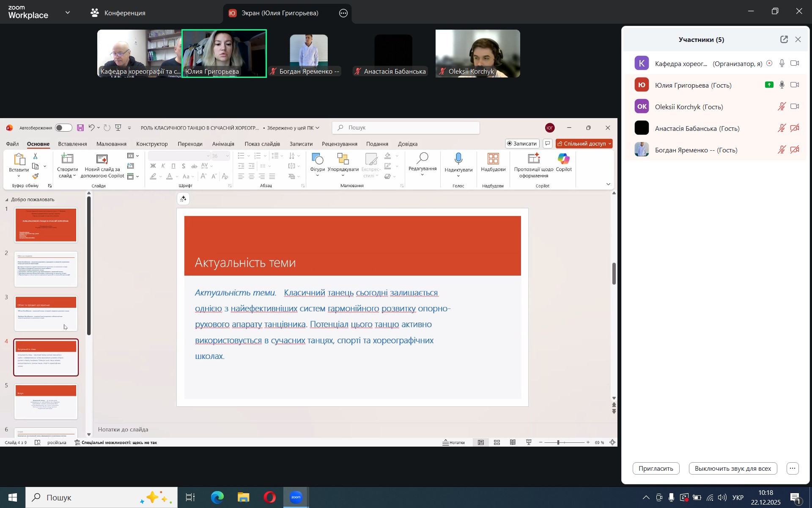812x508 pixels.
Task: Switch to slide sorter view icon
Action: click(x=497, y=442)
